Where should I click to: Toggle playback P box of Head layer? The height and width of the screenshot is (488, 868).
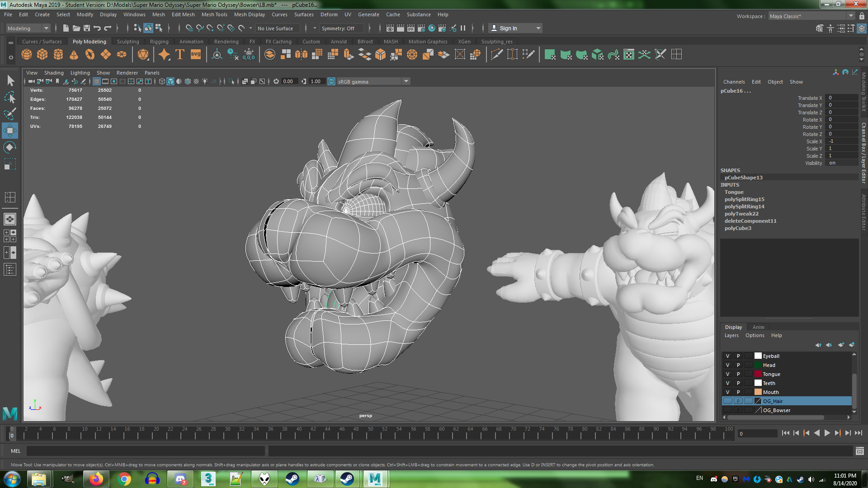(738, 365)
